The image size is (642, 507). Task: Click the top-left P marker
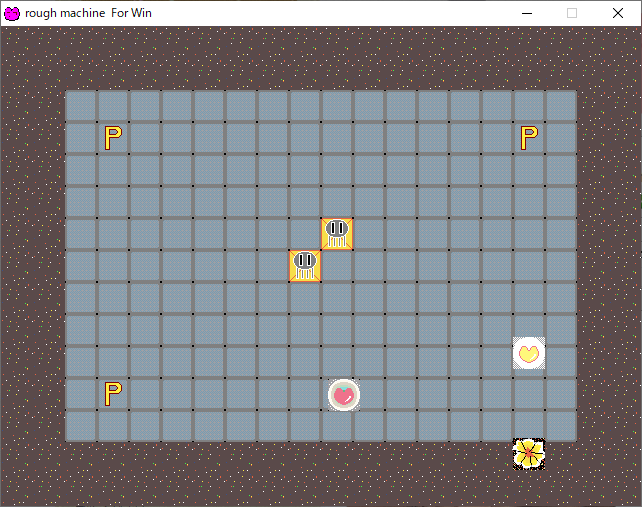click(113, 138)
